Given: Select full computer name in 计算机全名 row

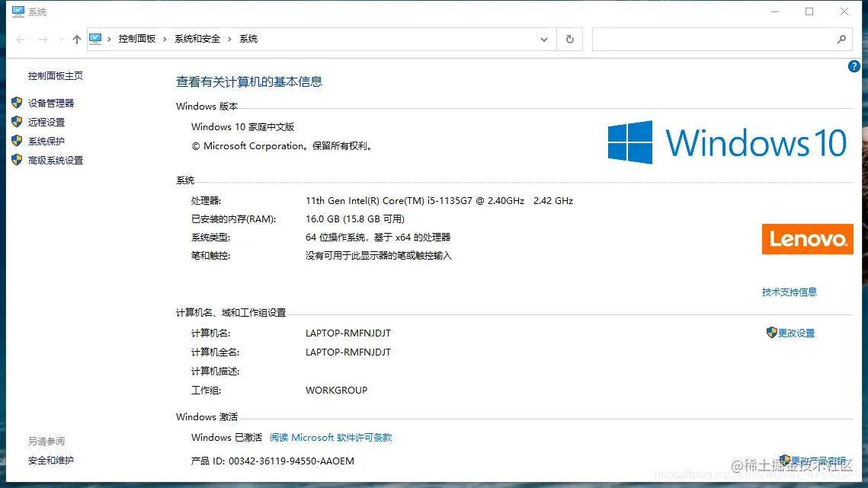Looking at the screenshot, I should [x=348, y=352].
